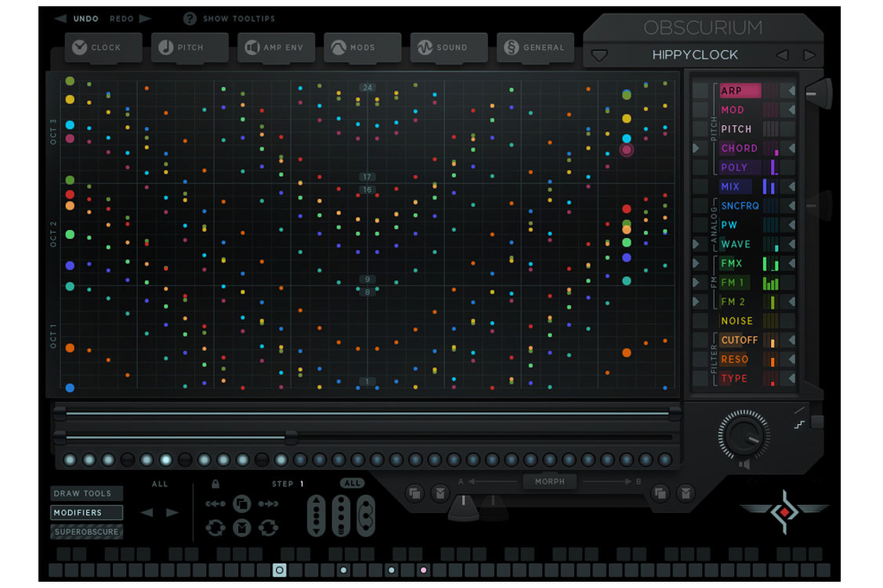Click the HIPPYCLOCK preset name
Viewport: 883px width, 588px height.
click(695, 54)
